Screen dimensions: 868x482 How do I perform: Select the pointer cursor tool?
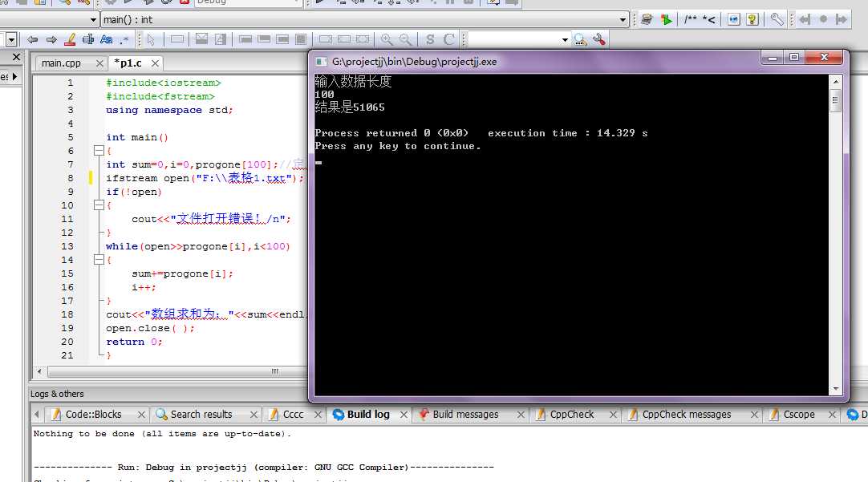pos(151,39)
